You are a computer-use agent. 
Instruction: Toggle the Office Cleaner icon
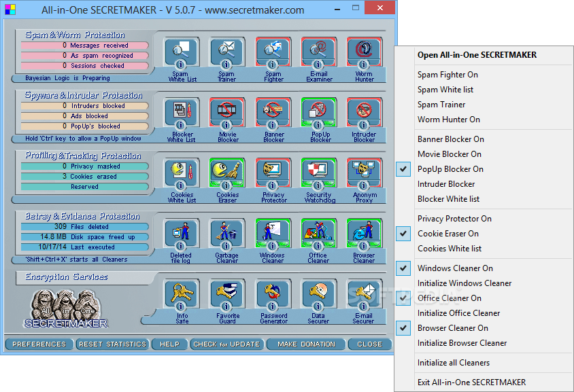click(x=318, y=234)
